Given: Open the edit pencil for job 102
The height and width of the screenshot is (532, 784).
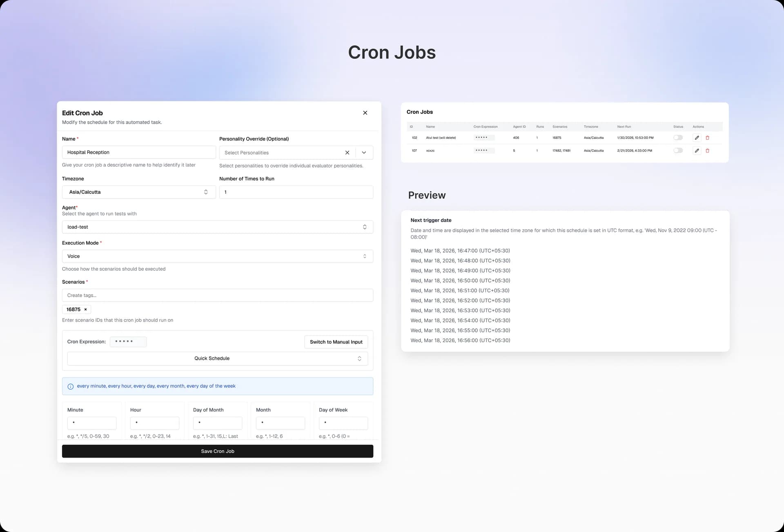Looking at the screenshot, I should point(697,138).
